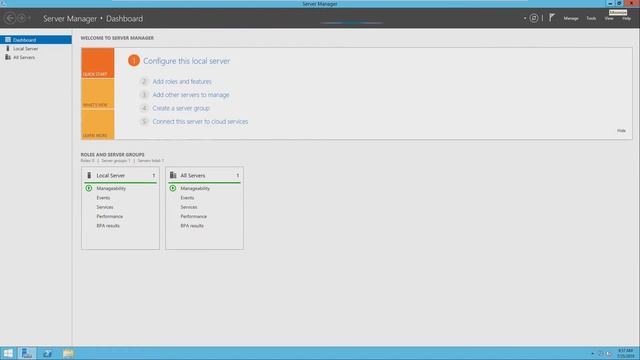Open the small dropdown arrow before Refresh
Image resolution: width=640 pixels, height=360 pixels.
[524, 18]
